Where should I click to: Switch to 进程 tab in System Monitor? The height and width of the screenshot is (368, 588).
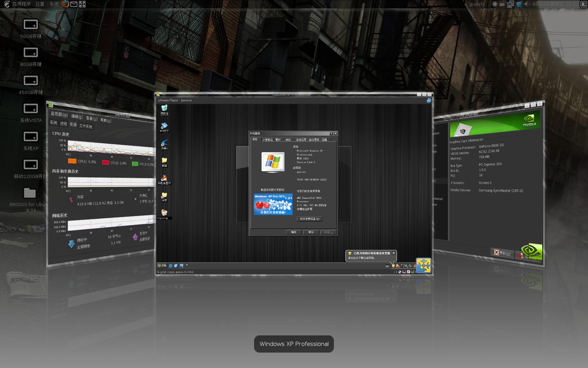coord(63,124)
